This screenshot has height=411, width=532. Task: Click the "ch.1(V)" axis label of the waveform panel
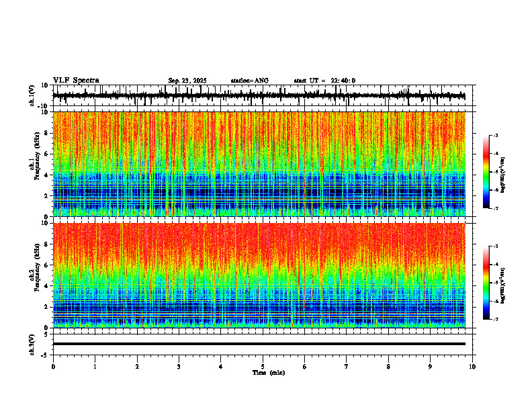point(32,95)
